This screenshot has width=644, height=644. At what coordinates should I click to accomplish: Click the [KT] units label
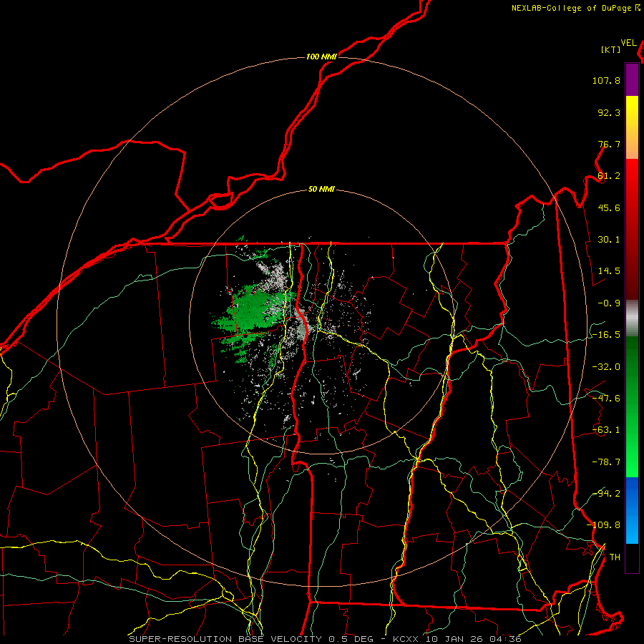coord(611,49)
